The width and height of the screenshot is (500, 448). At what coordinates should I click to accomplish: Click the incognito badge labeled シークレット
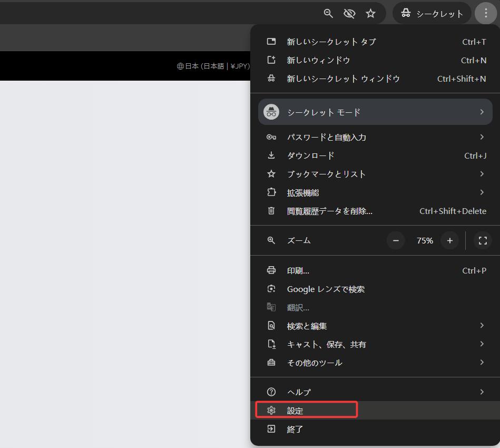pos(432,13)
